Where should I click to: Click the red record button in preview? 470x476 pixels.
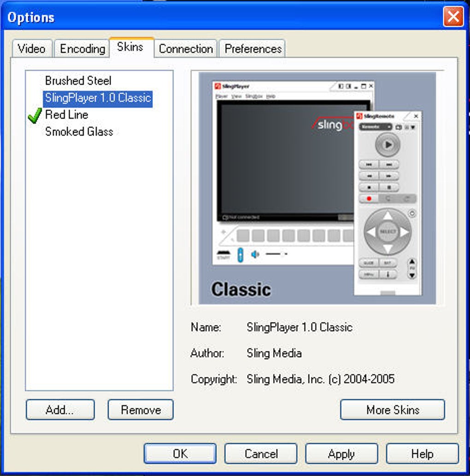[369, 199]
